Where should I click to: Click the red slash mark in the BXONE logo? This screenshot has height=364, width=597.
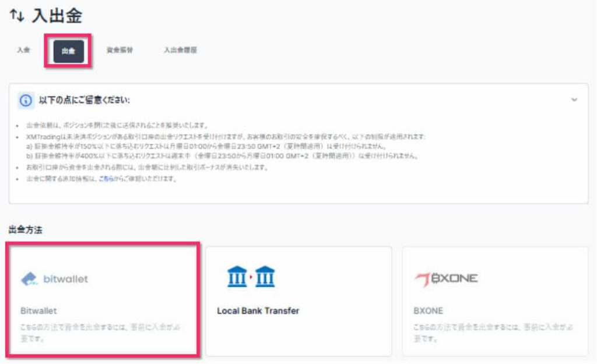[423, 278]
